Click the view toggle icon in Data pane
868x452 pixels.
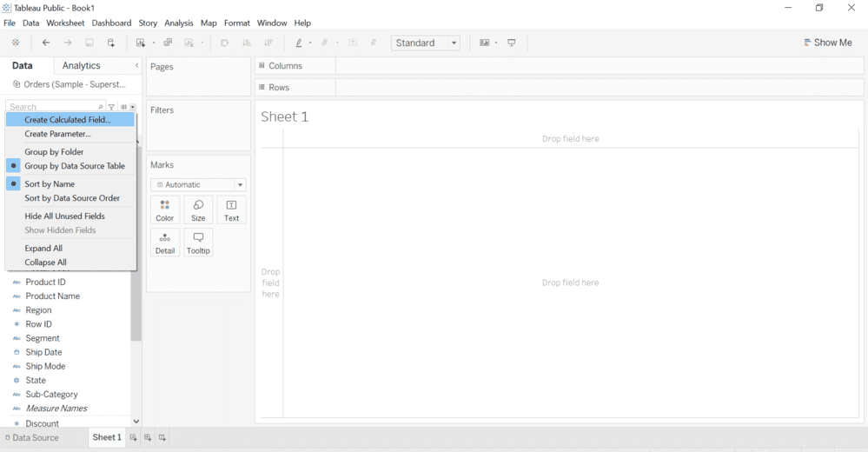click(x=124, y=107)
